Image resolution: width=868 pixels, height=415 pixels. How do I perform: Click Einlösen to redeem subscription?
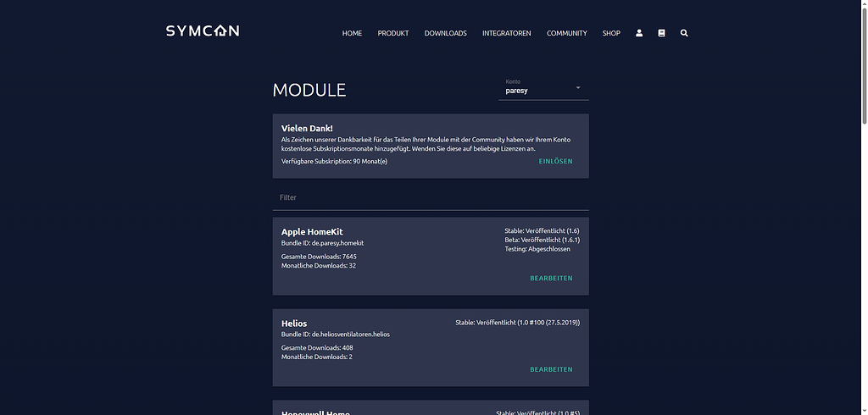pyautogui.click(x=556, y=162)
